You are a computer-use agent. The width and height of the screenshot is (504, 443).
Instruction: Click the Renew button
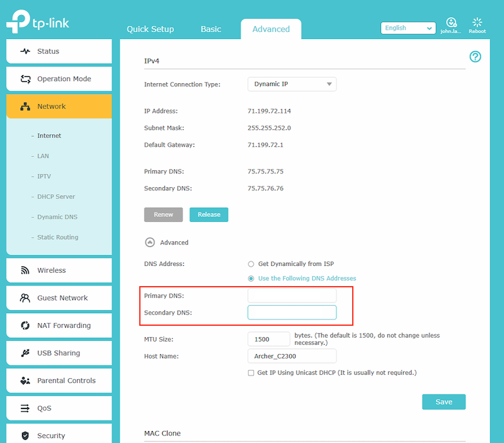[x=163, y=215]
